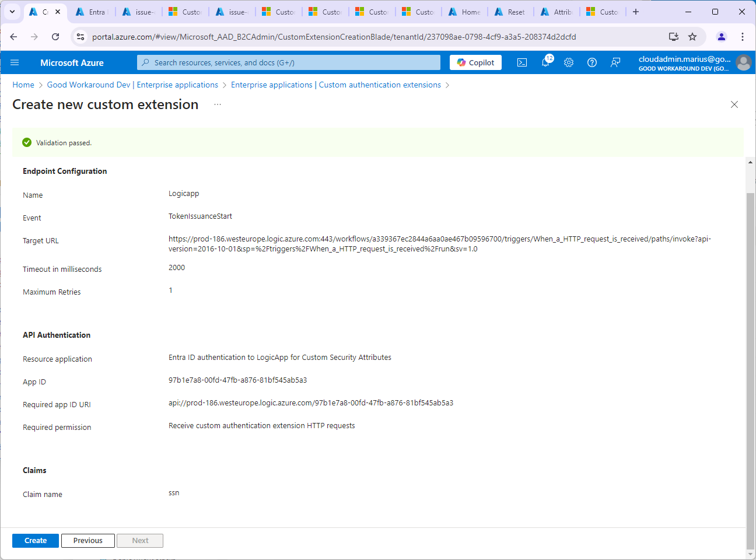This screenshot has width=756, height=560.
Task: Open the tab search dropdown arrow
Action: [x=12, y=12]
